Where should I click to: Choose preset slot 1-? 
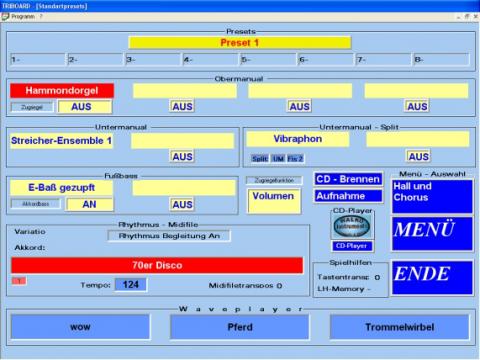37,60
